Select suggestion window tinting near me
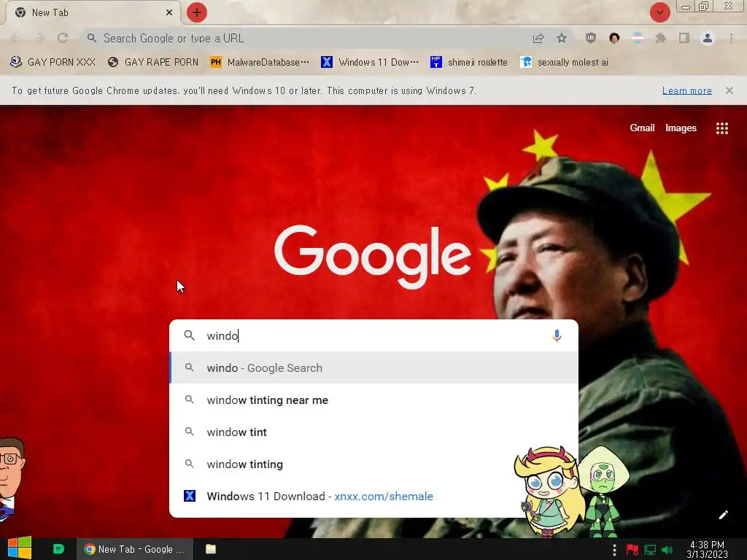Viewport: 747px width, 560px height. tap(374, 400)
